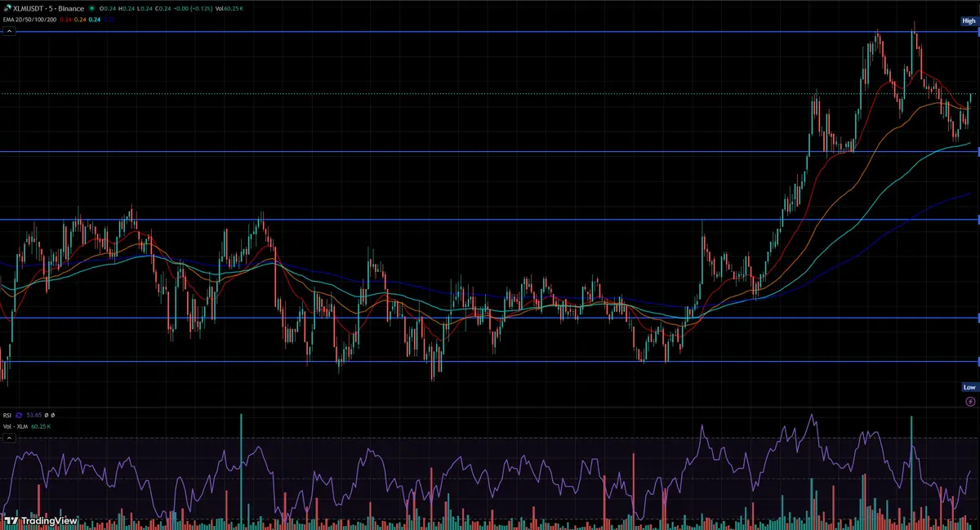Click the RSI loading spinner icon

click(19, 415)
